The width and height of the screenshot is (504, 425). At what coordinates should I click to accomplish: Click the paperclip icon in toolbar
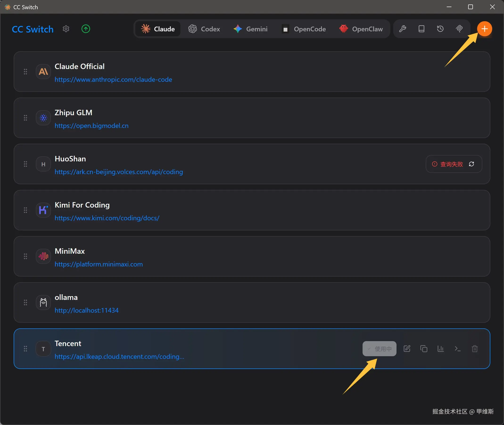pyautogui.click(x=459, y=29)
